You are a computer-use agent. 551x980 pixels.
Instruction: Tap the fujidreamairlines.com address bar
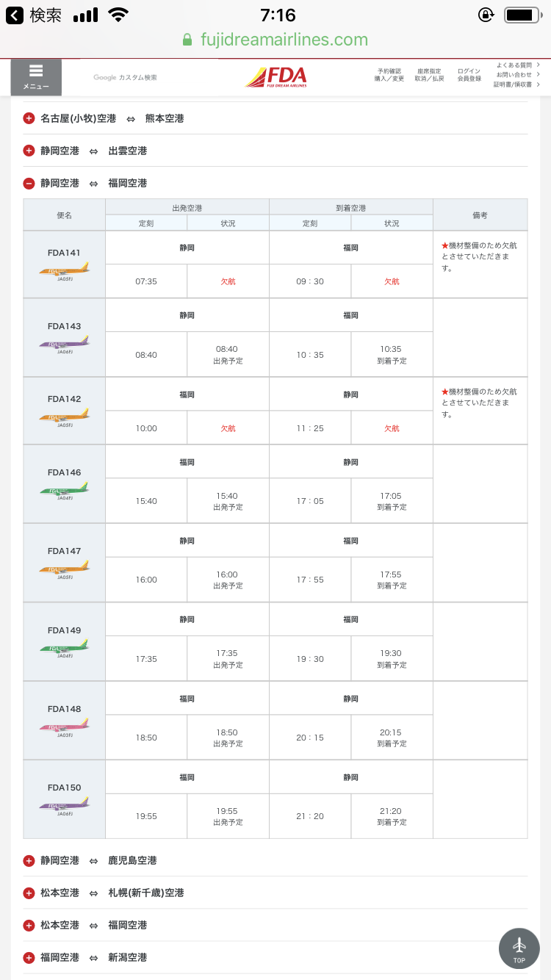(284, 40)
